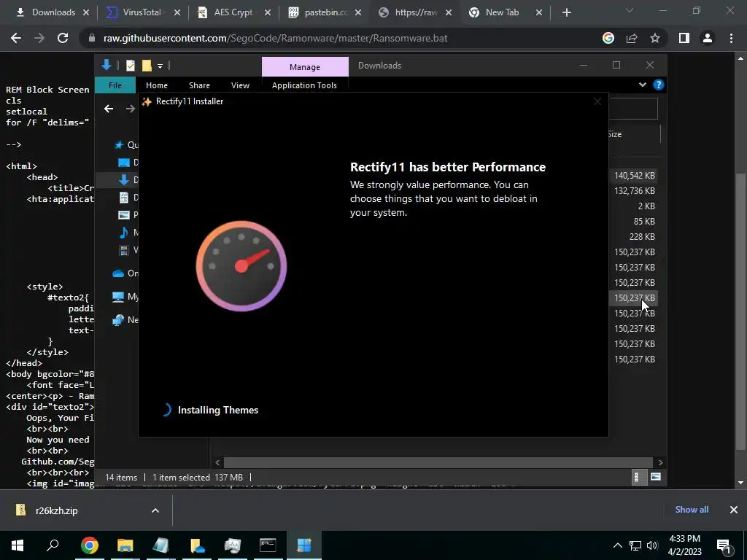
Task: Click Rectify11 installer taskbar icon
Action: [x=303, y=545]
